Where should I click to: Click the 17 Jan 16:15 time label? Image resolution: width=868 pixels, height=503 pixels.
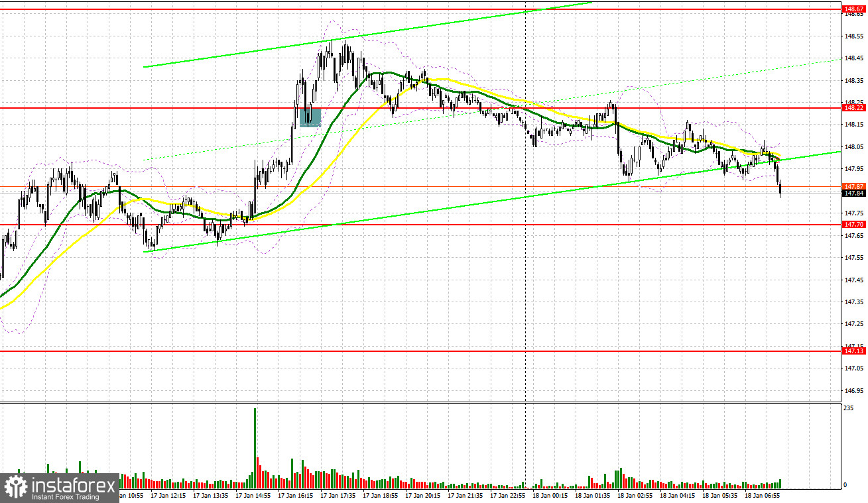tap(296, 495)
